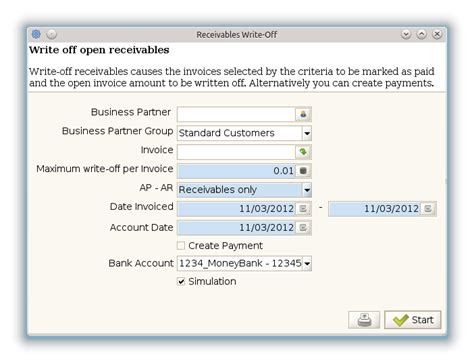The image size is (474, 363).
Task: Enable the Create Payment checkbox
Action: tap(181, 246)
